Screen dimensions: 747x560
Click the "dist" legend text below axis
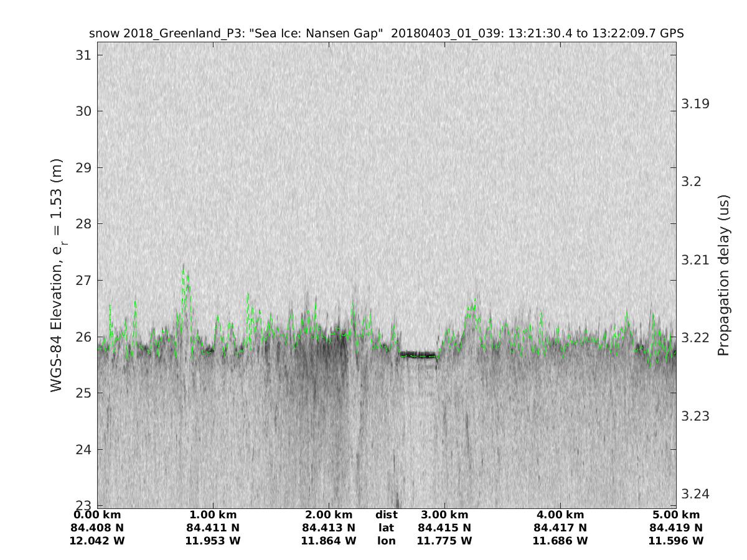click(x=386, y=515)
